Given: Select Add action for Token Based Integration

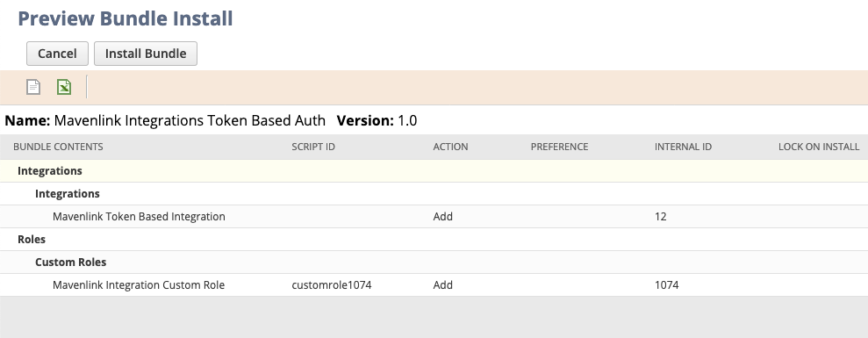Looking at the screenshot, I should click(x=443, y=216).
